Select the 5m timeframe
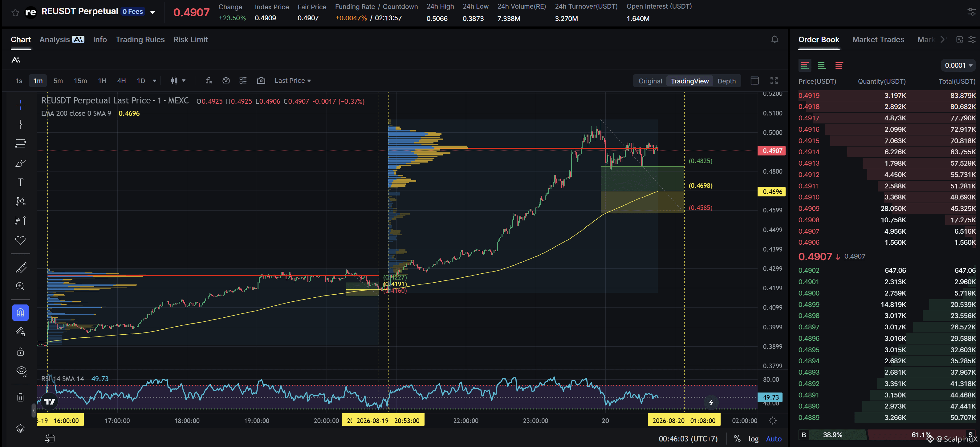 tap(58, 81)
